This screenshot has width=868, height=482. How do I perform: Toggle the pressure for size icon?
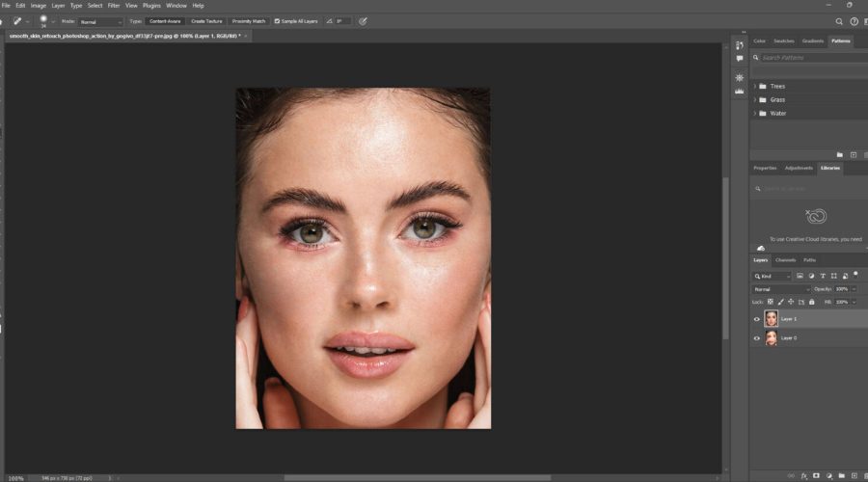coord(363,21)
